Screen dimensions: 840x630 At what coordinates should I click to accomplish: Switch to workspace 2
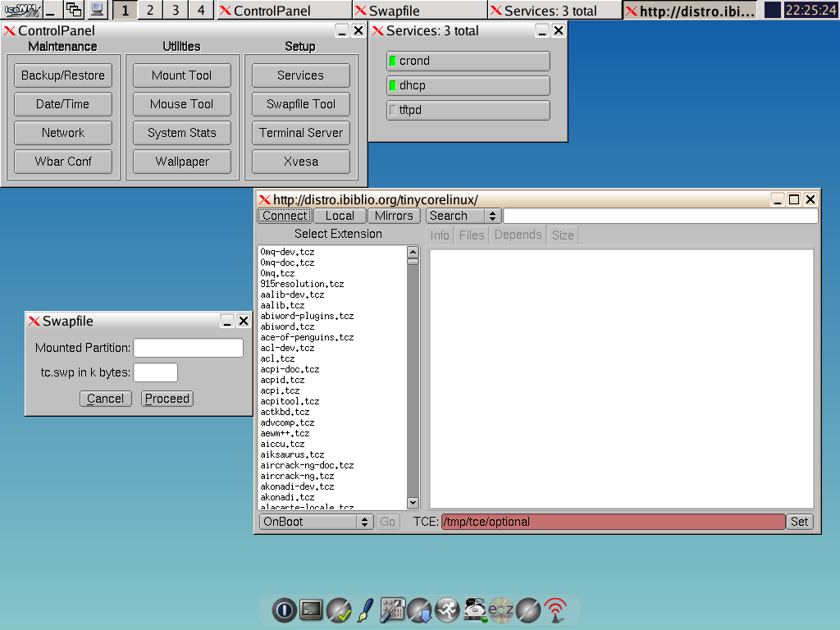150,10
